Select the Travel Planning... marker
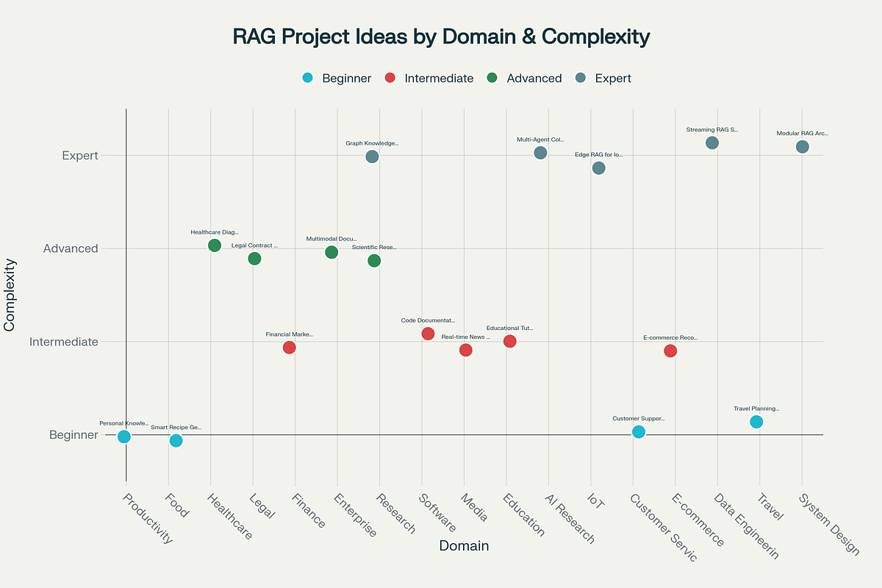 pyautogui.click(x=756, y=421)
